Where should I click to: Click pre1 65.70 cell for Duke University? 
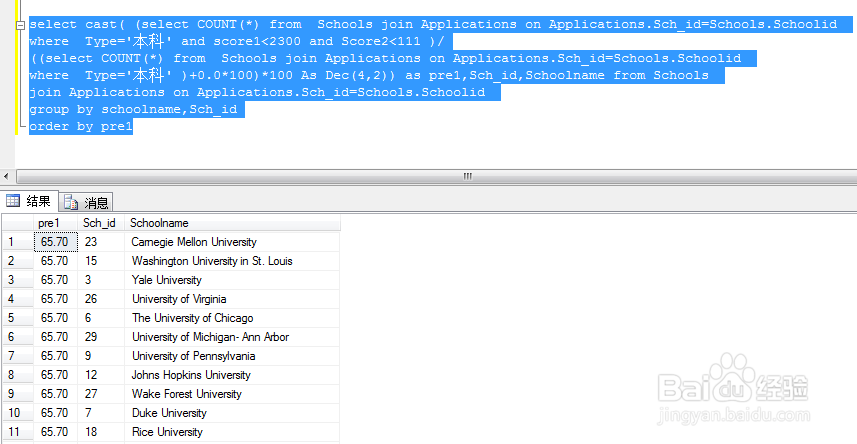tap(56, 413)
